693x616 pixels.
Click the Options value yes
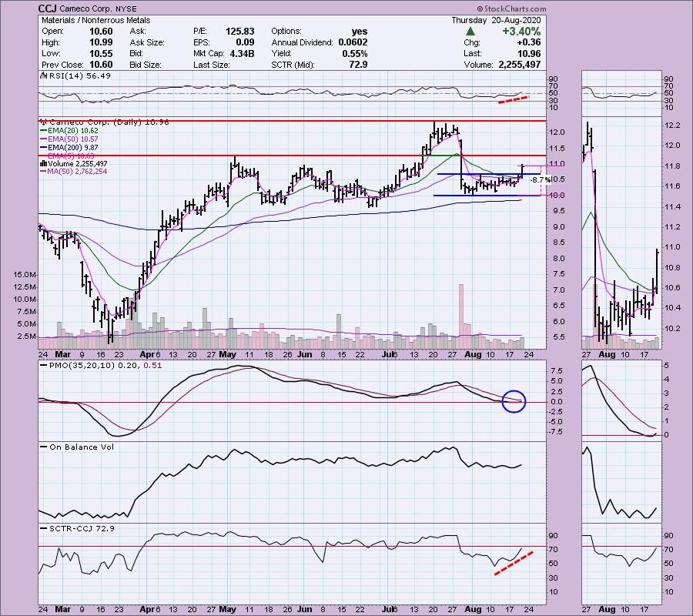360,32
